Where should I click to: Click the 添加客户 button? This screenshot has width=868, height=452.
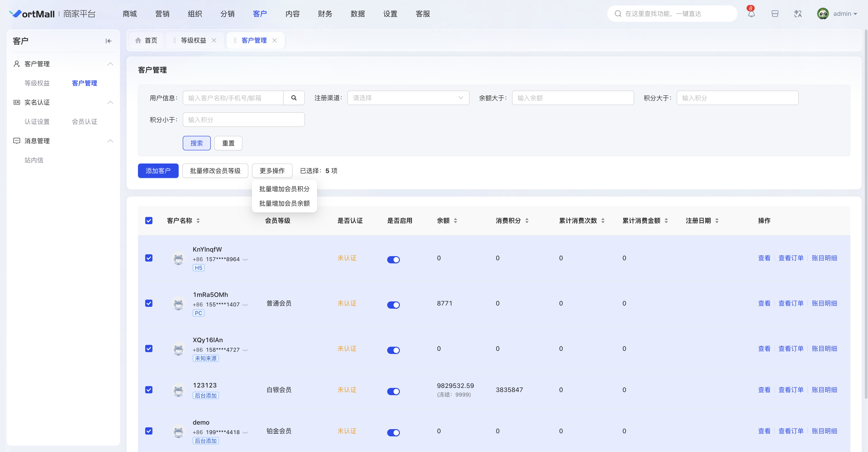(x=158, y=171)
